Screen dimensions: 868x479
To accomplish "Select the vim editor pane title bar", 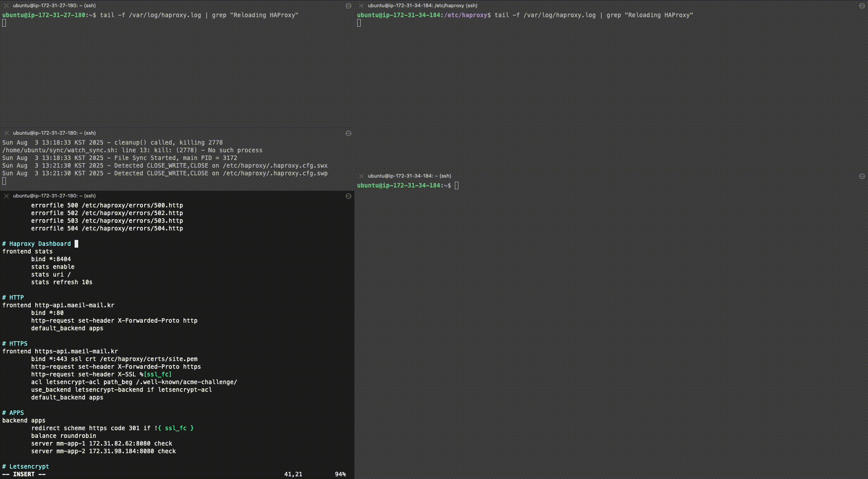I will (x=54, y=196).
